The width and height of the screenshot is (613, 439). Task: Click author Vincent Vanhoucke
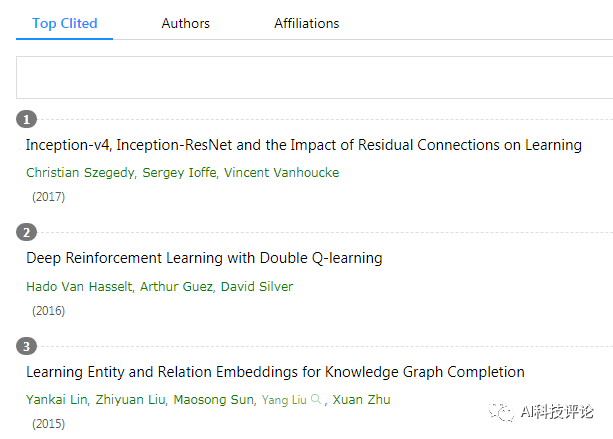281,172
